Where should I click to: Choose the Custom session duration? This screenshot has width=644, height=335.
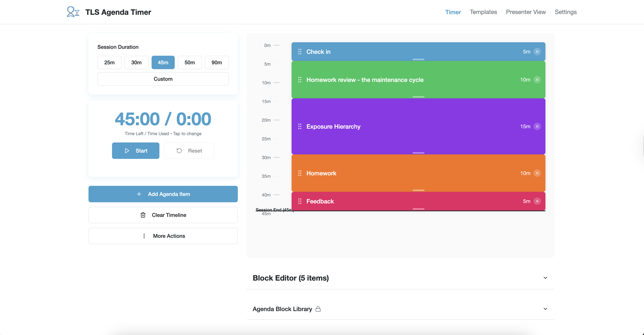point(163,79)
